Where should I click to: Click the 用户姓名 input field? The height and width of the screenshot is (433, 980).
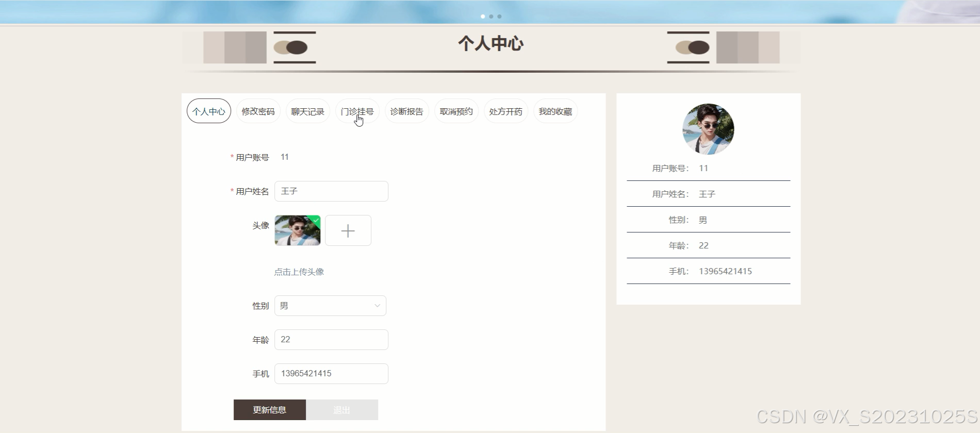point(331,191)
